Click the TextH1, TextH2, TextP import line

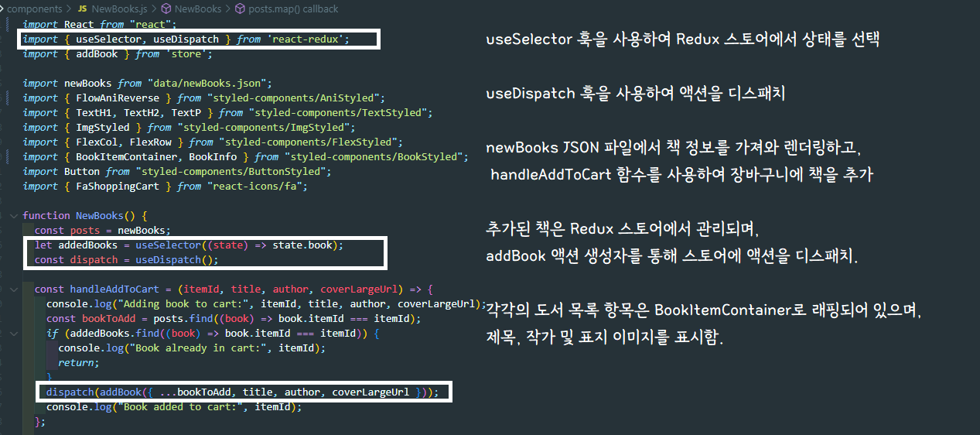(227, 112)
